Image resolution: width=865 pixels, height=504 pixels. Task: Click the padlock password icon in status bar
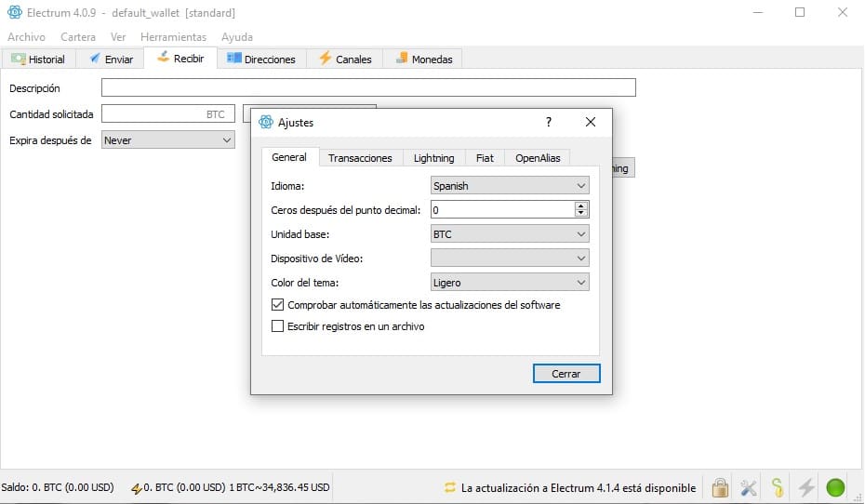[x=720, y=487]
